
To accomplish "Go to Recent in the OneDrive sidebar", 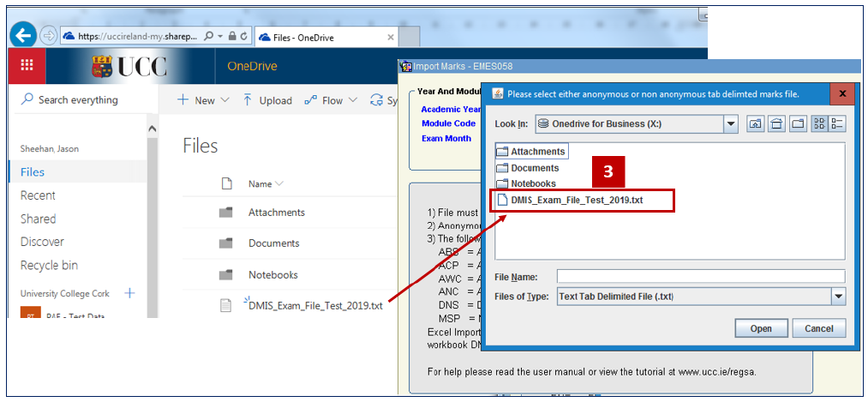I will (38, 195).
